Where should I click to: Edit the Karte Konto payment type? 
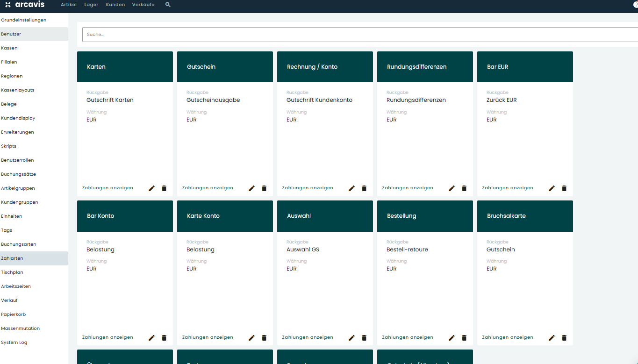pos(251,338)
